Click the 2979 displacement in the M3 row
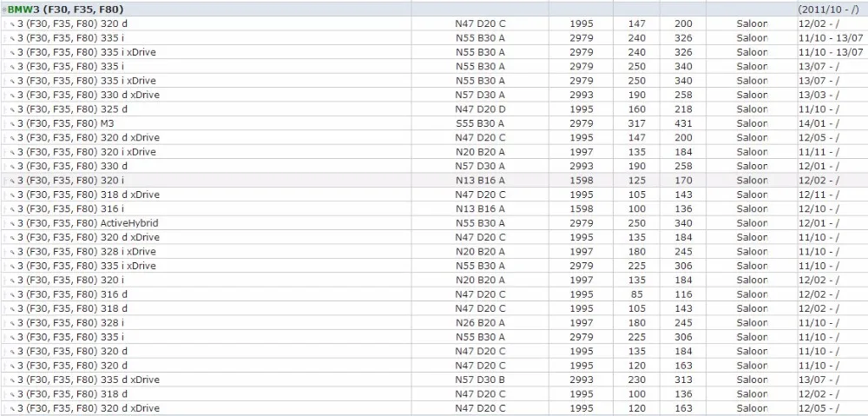Screen dimensions: 868x416 pos(582,123)
